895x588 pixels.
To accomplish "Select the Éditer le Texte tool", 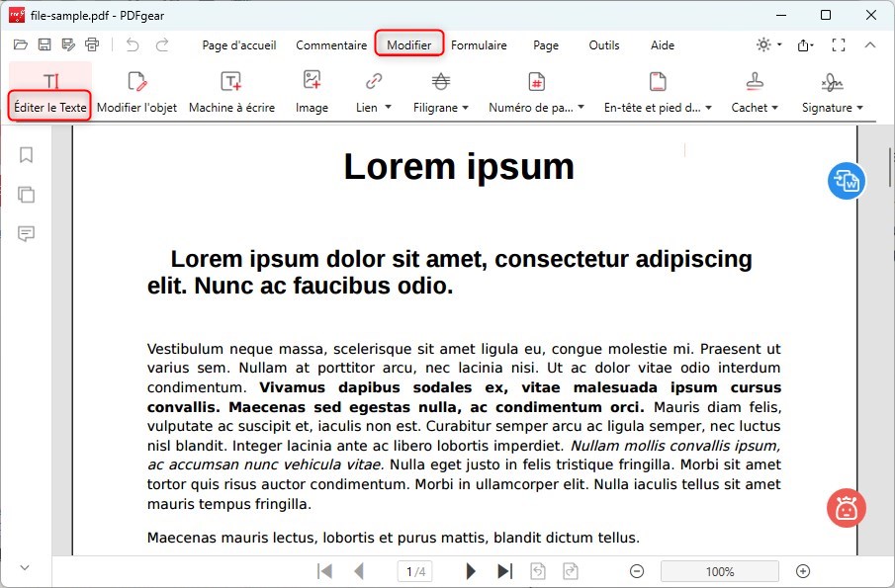I will click(50, 92).
